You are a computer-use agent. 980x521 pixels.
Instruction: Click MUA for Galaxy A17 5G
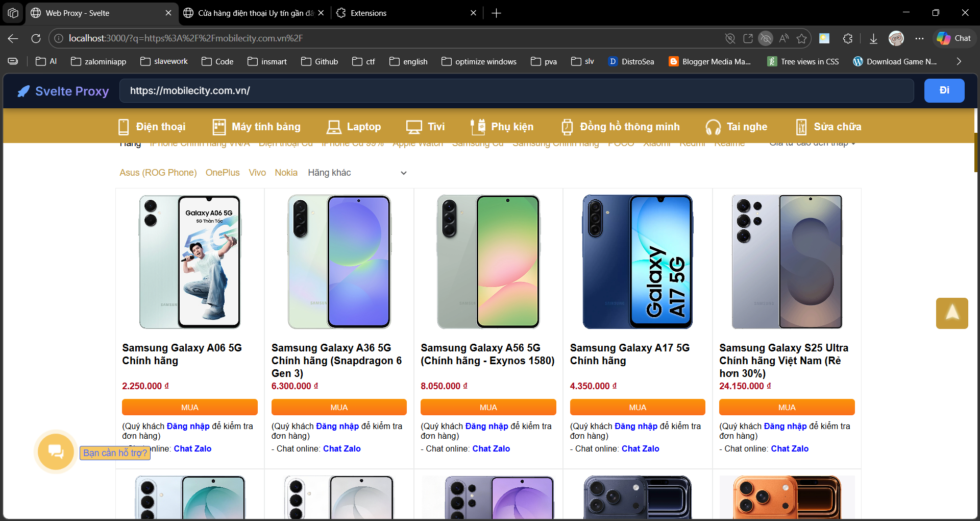[x=638, y=407]
